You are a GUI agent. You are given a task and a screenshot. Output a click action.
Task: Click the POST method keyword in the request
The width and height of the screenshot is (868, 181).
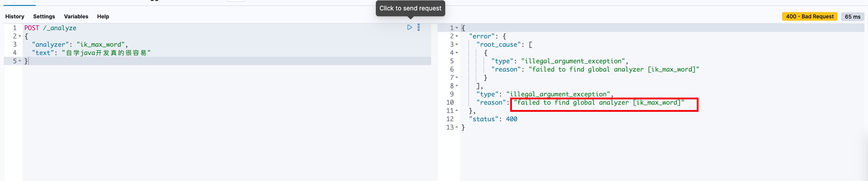pos(32,28)
